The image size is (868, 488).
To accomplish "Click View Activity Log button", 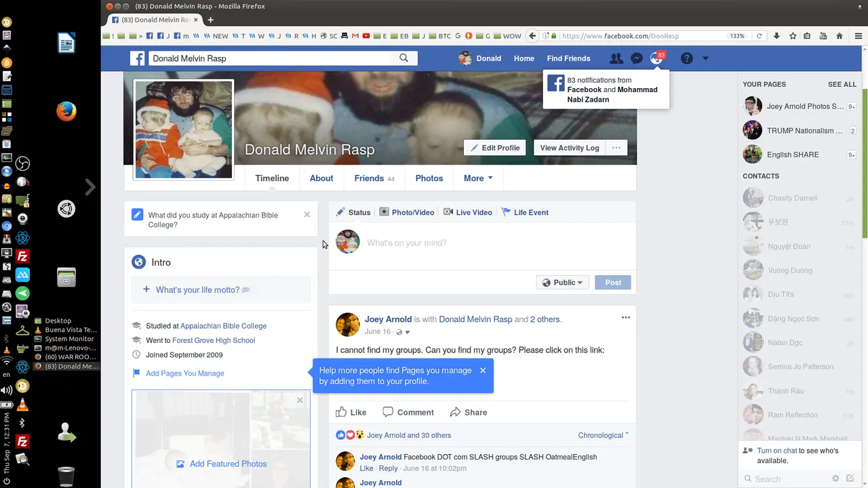I will (570, 148).
